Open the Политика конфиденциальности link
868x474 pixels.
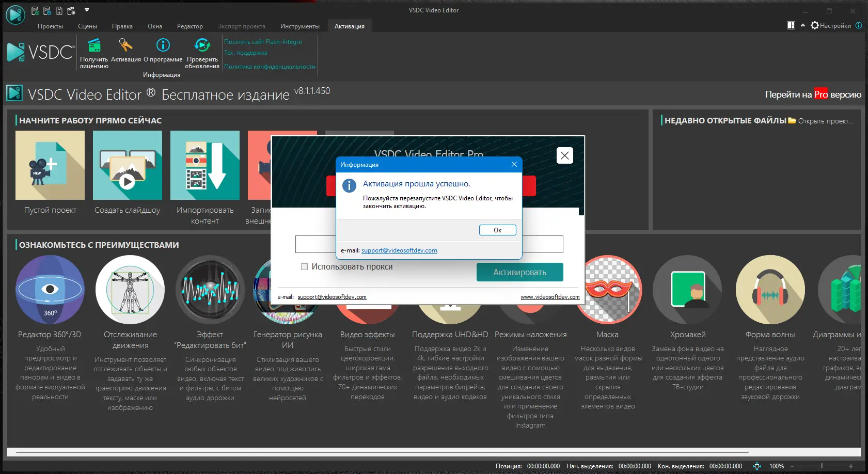point(270,67)
